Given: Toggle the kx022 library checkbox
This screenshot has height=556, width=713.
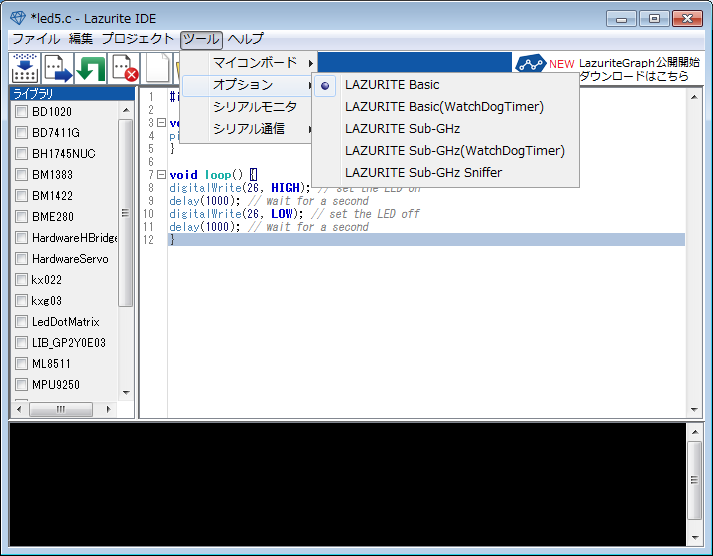Looking at the screenshot, I should [x=21, y=280].
